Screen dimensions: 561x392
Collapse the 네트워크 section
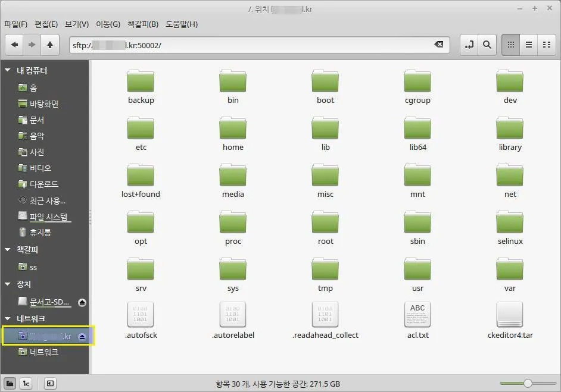click(8, 318)
